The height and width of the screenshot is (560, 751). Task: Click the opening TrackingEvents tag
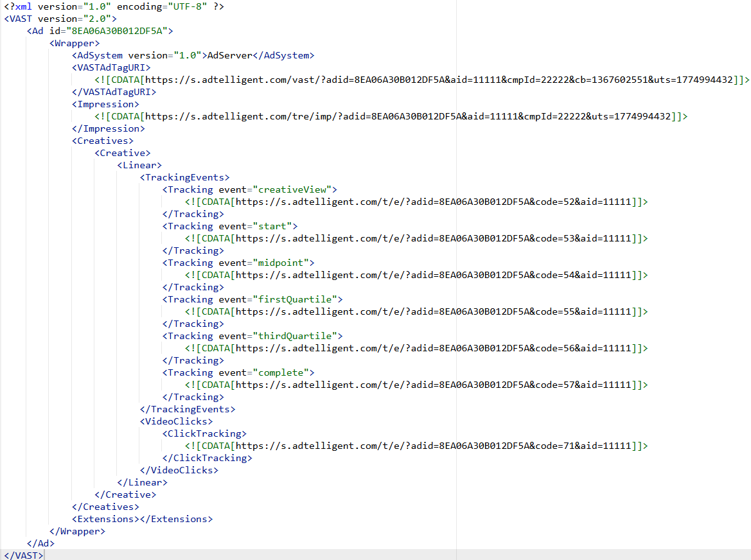click(x=185, y=177)
